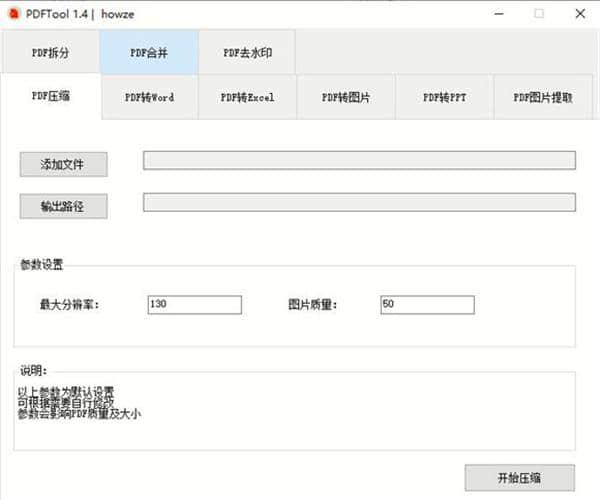Open the PDF转PPT tab
Viewport: 600px width, 500px height.
click(x=444, y=98)
